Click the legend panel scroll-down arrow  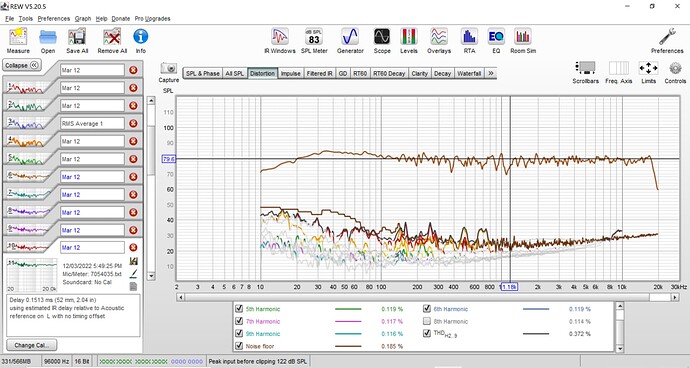click(x=620, y=349)
